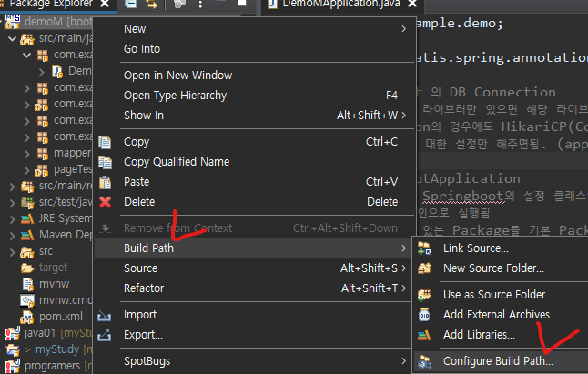Open the Source submenu
This screenshot has height=374, width=588.
(x=252, y=268)
